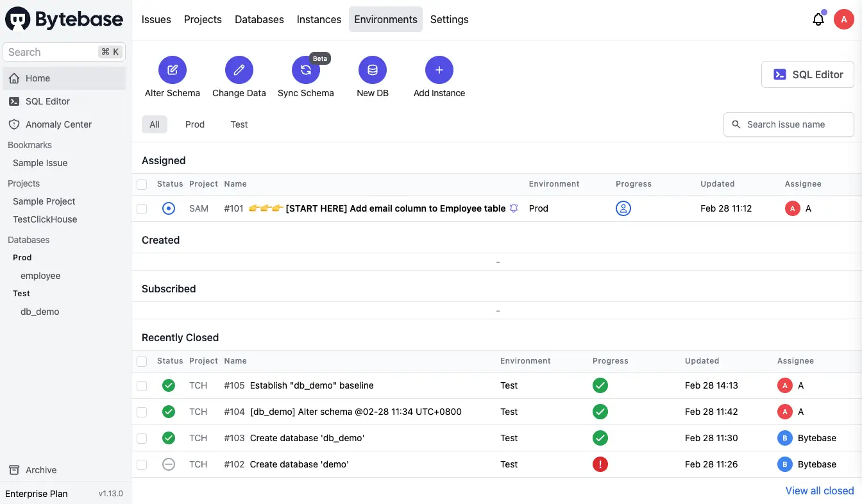Viewport: 862px width, 504px height.
Task: Open the Environments top menu
Action: [385, 19]
